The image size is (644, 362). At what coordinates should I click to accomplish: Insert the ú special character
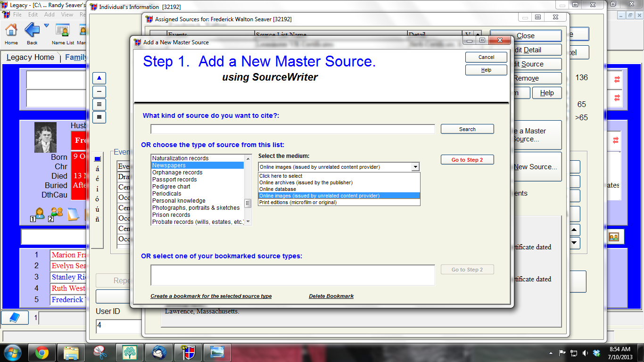pyautogui.click(x=98, y=209)
